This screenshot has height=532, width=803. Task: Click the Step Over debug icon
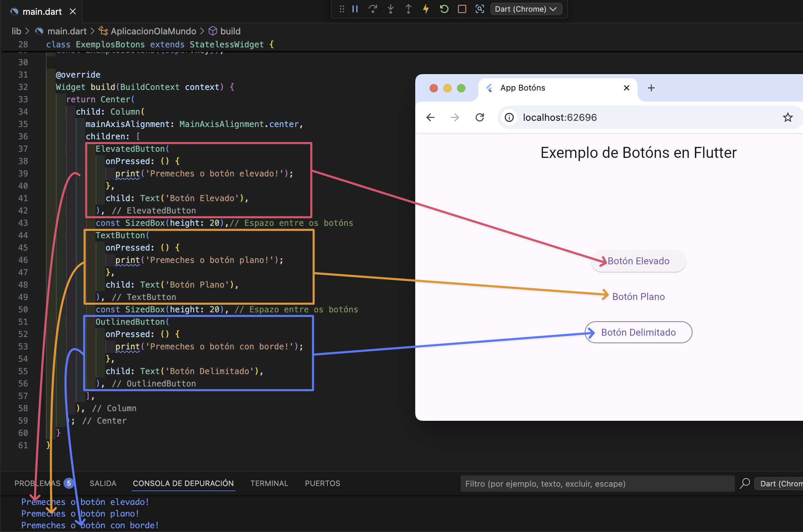click(x=373, y=9)
